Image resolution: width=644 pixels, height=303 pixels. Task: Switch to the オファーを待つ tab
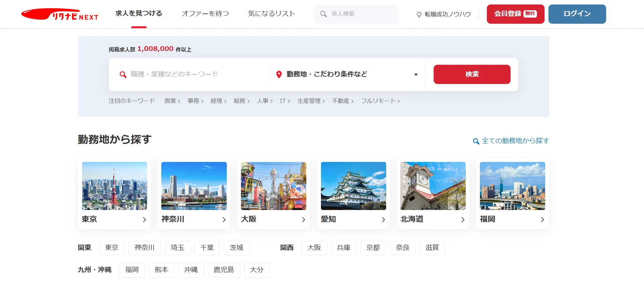click(205, 13)
